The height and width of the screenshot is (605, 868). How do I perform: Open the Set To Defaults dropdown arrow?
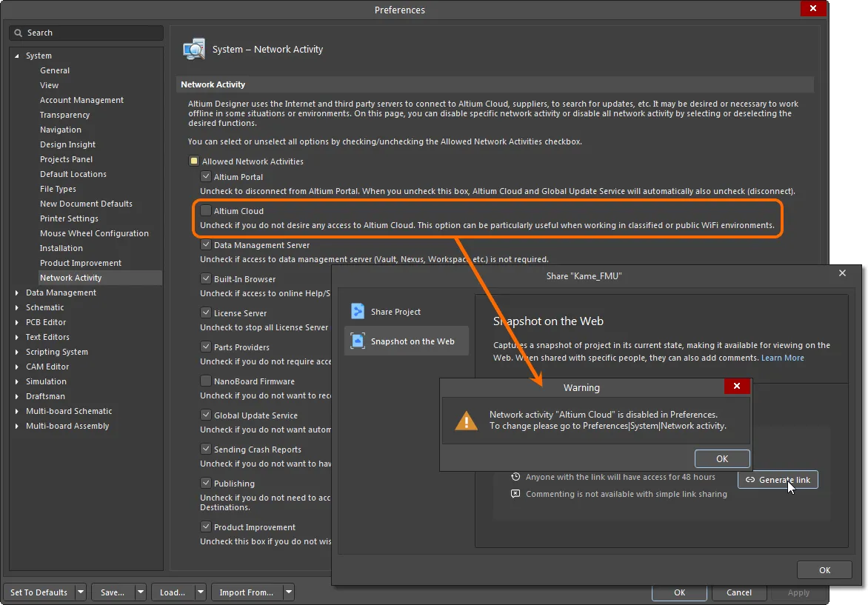81,592
